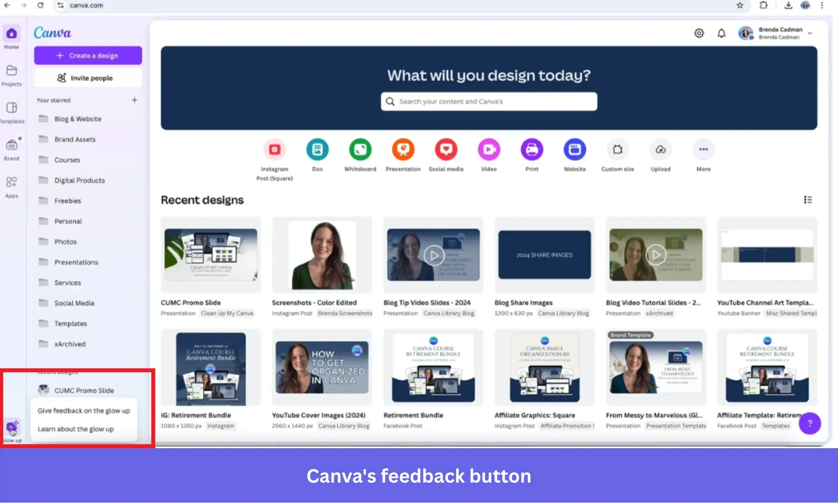The image size is (838, 504).
Task: Open Blog Share Images design
Action: point(544,255)
